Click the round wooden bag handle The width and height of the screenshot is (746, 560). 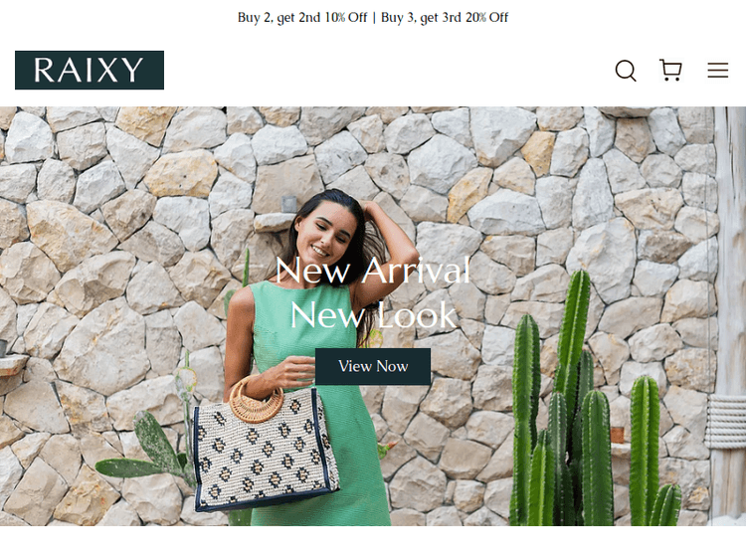pos(256,401)
